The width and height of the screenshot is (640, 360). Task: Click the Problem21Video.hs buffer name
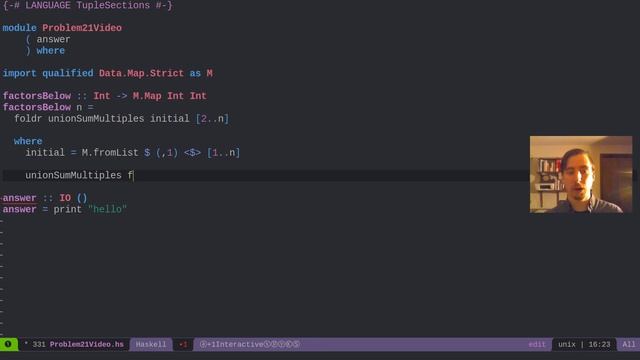click(87, 344)
